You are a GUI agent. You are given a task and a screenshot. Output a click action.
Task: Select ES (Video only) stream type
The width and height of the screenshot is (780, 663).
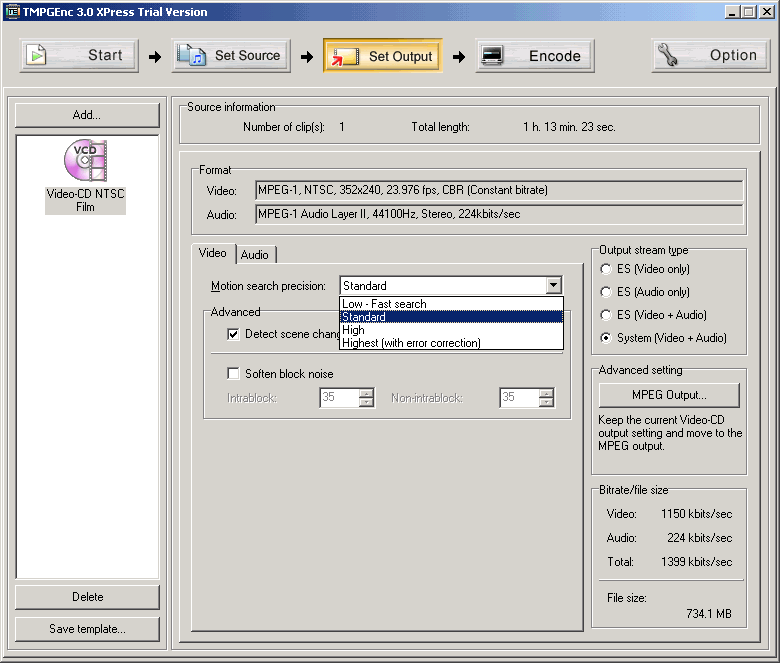click(606, 269)
